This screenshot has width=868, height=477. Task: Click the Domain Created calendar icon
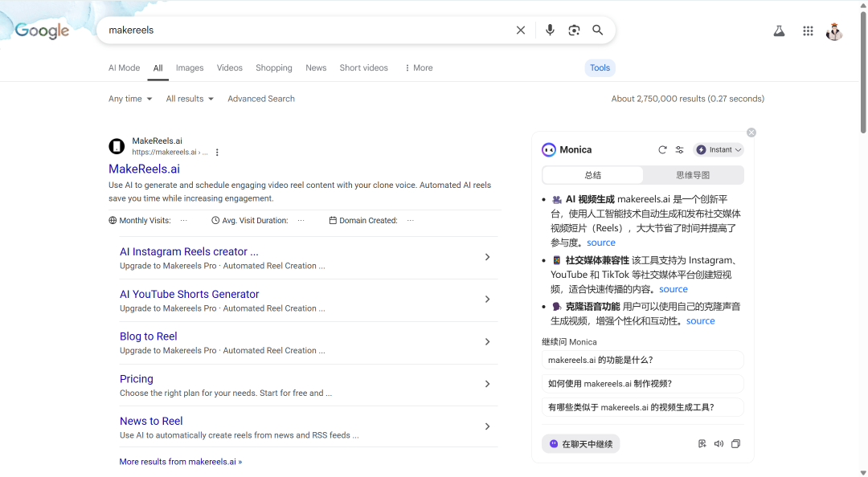pos(333,220)
